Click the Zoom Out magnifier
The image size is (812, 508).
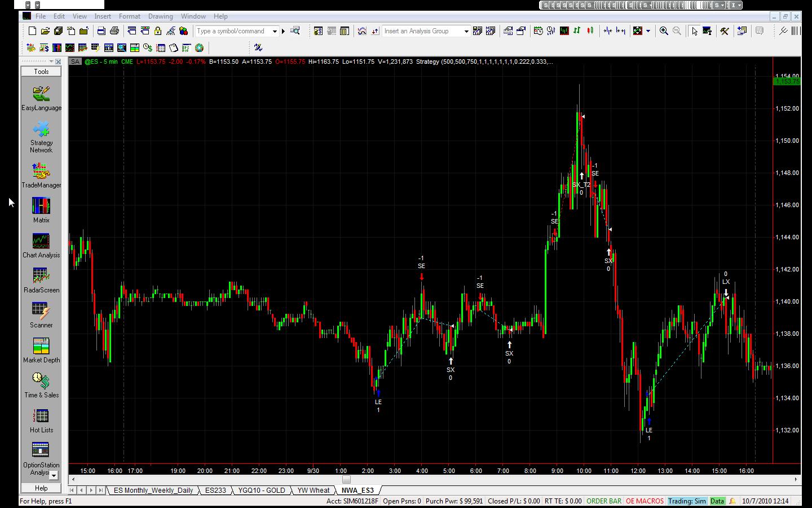click(x=677, y=31)
